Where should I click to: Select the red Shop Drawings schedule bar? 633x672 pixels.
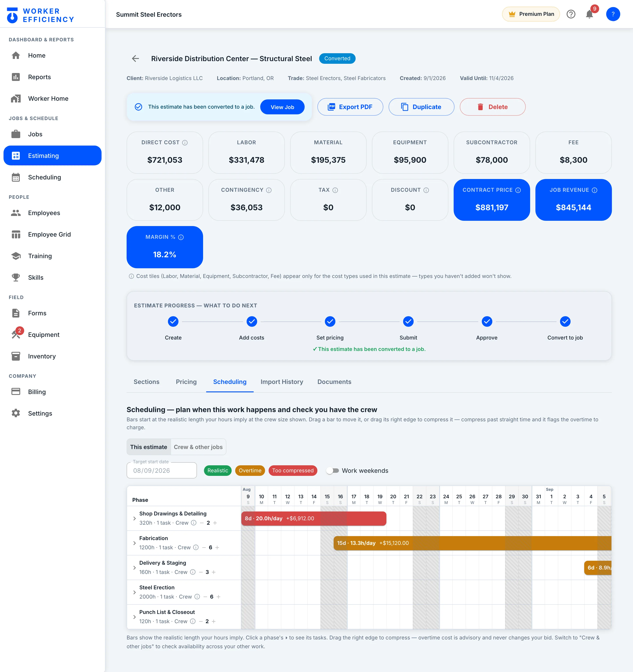coord(313,519)
